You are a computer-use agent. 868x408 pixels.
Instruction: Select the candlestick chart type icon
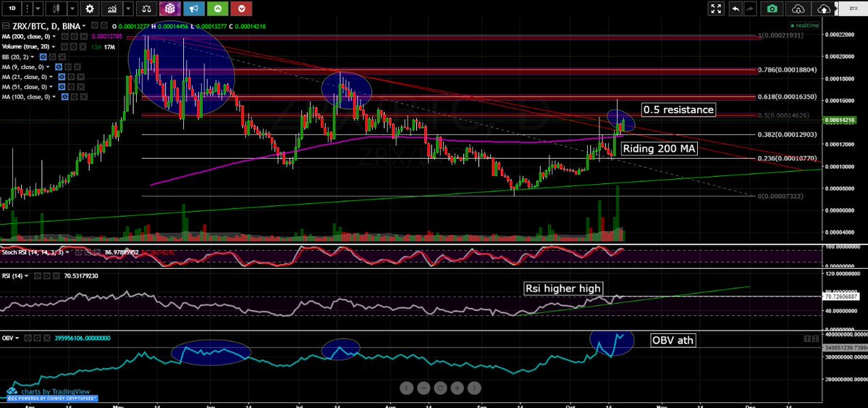click(56, 8)
